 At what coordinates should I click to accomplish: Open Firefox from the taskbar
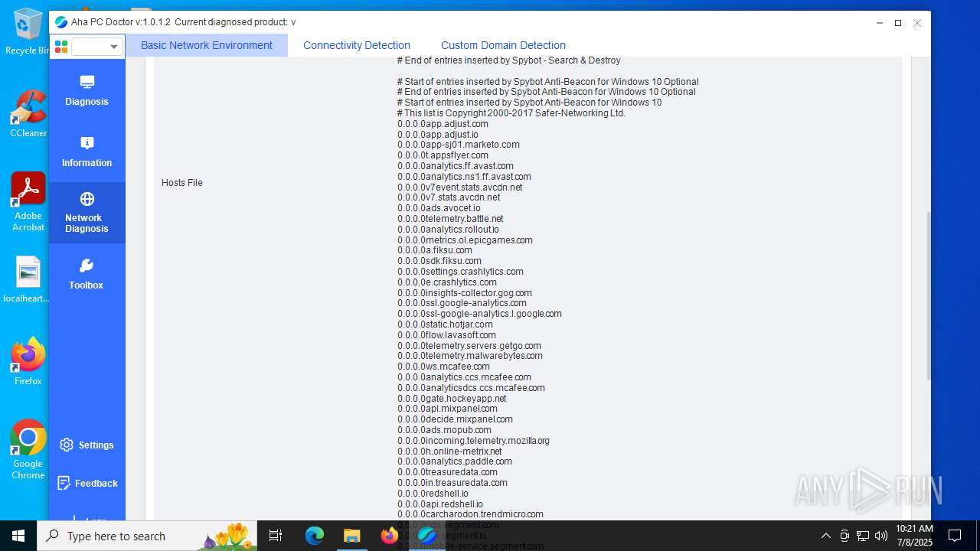389,536
